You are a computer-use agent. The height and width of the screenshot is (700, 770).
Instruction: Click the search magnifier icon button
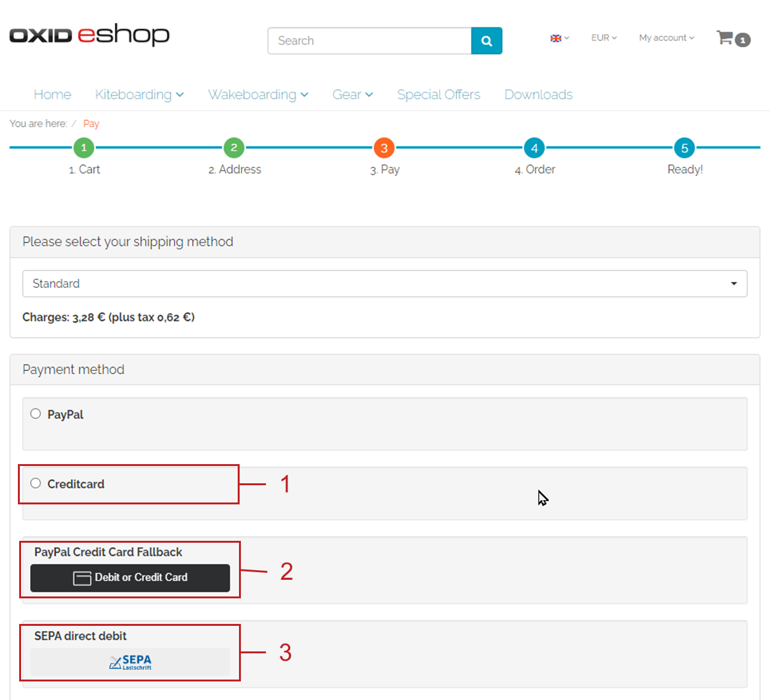click(x=486, y=41)
